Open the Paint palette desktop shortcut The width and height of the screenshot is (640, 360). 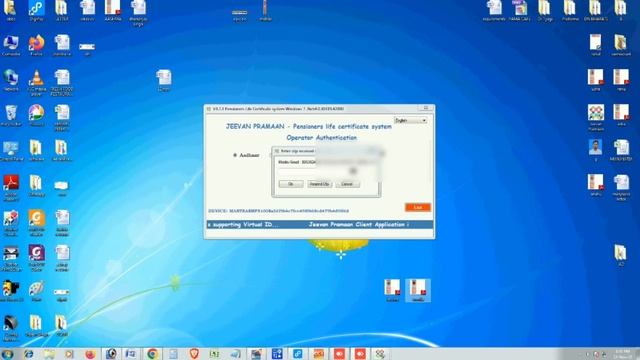point(36,291)
